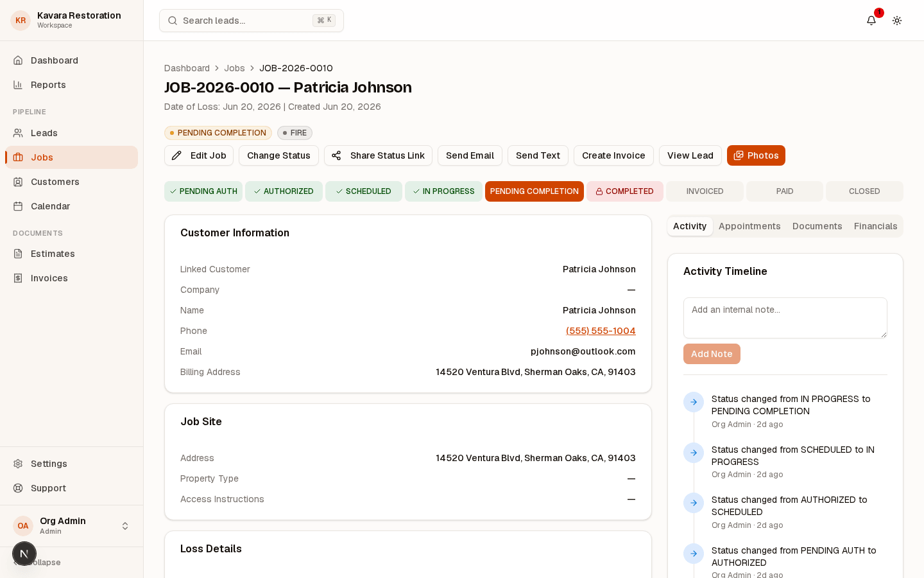Viewport: 924px width, 578px height.
Task: Open Estimates from the sidebar
Action: [71, 254]
